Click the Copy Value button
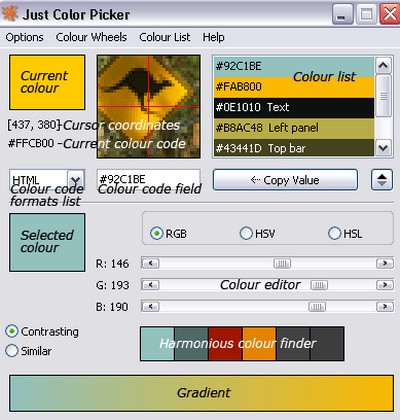Screen dimensions: 400x420 [x=285, y=180]
